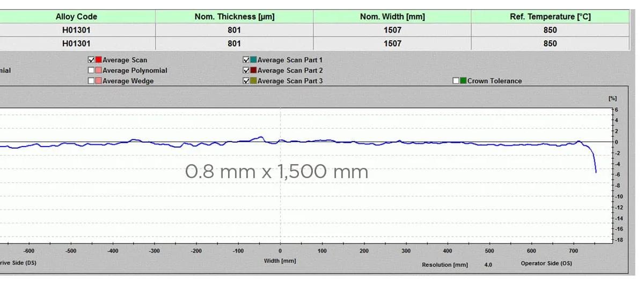
Task: Enable the Crown Tolerance checkbox
Action: [456, 81]
